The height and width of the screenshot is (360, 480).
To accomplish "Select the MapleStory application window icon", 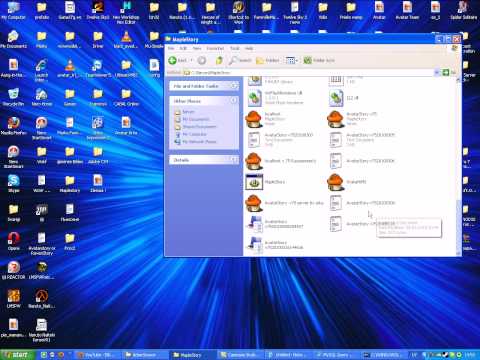I will 254,182.
